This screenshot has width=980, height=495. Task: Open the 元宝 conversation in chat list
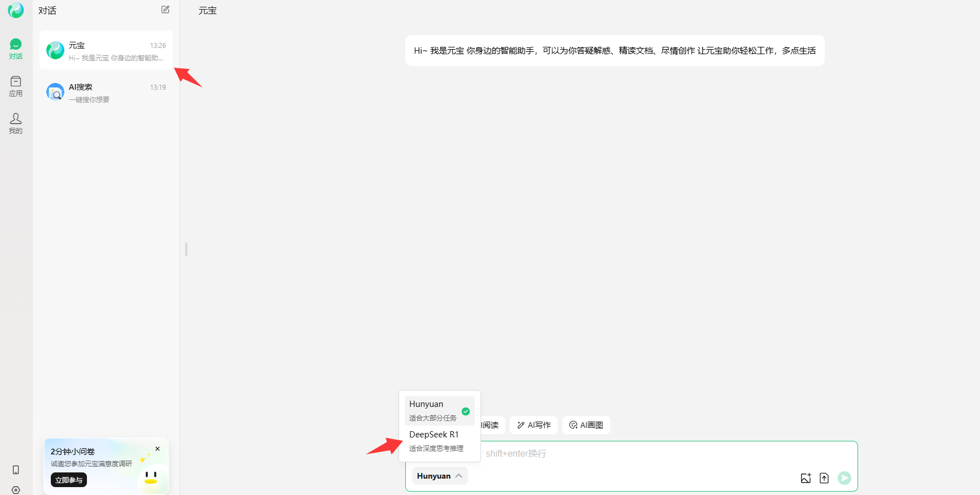tap(106, 50)
